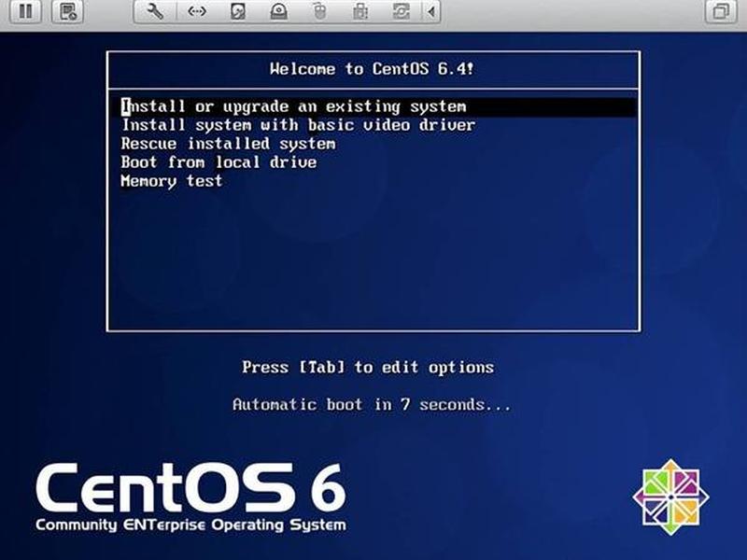Click the Automatic boot countdown text

[372, 405]
